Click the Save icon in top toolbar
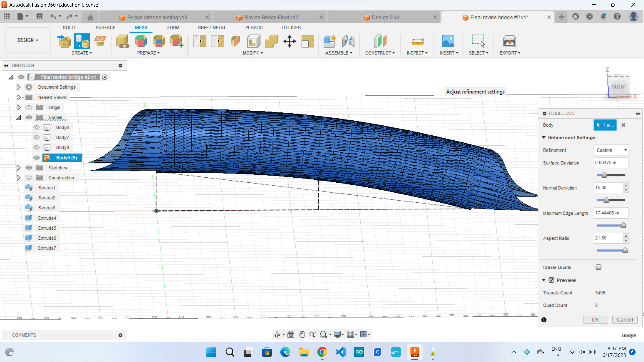This screenshot has height=362, width=644. coord(39,16)
